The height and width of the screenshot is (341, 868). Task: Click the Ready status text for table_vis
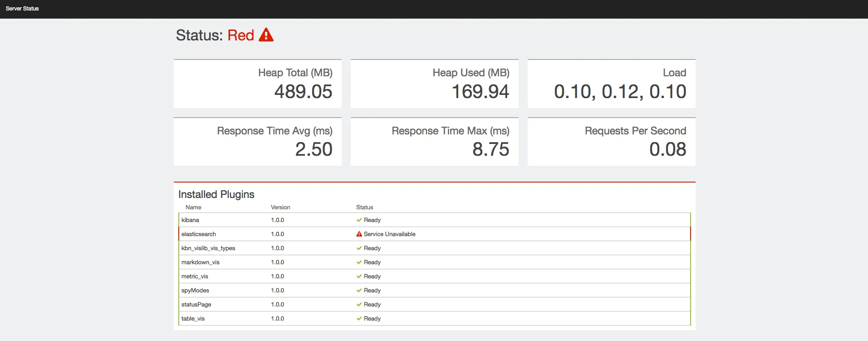tap(372, 319)
